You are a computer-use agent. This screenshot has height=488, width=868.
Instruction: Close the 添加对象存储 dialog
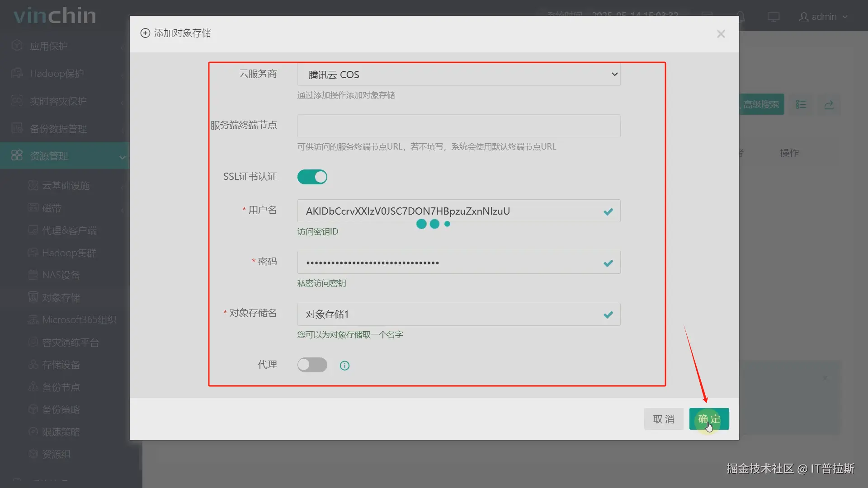point(721,34)
